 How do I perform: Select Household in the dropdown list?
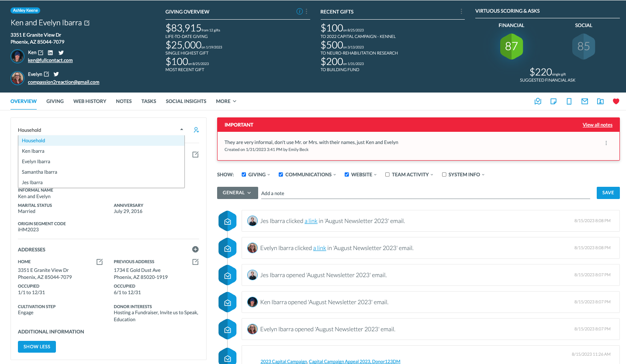pos(101,141)
